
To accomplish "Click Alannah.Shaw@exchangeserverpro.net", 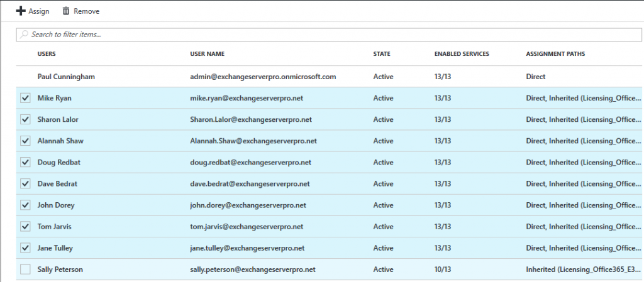I will 253,141.
